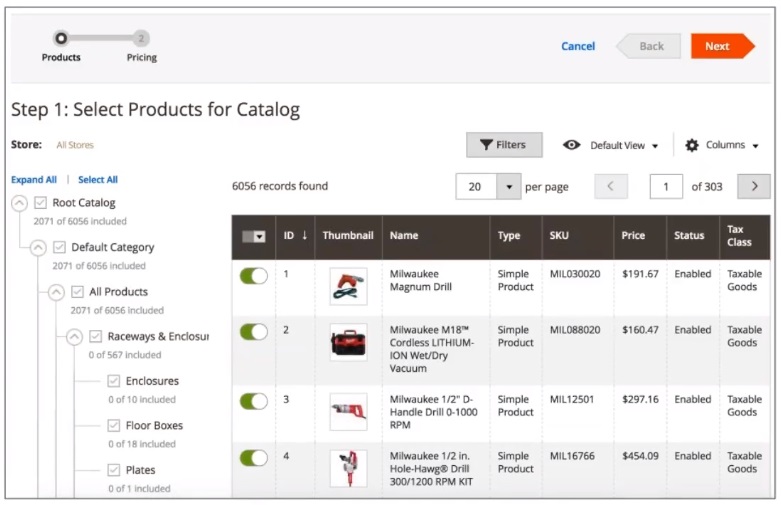Click the 6056 records found text
Image resolution: width=781 pixels, height=505 pixels.
[x=280, y=186]
